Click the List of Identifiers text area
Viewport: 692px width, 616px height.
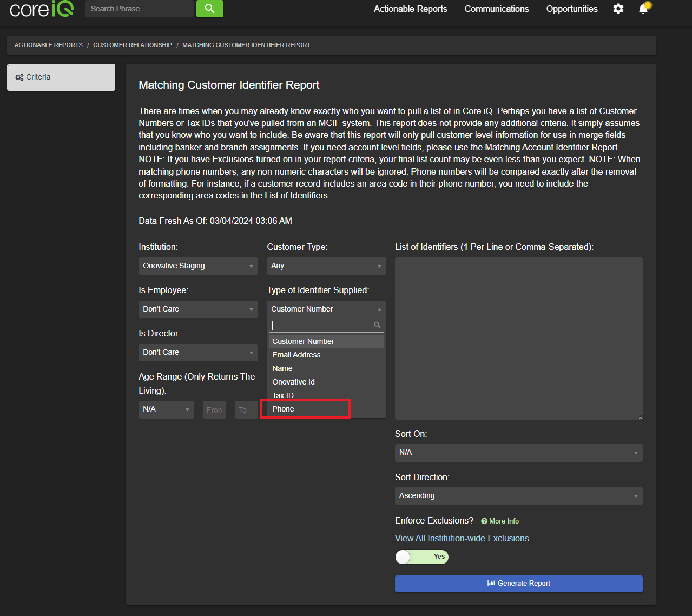pos(519,339)
